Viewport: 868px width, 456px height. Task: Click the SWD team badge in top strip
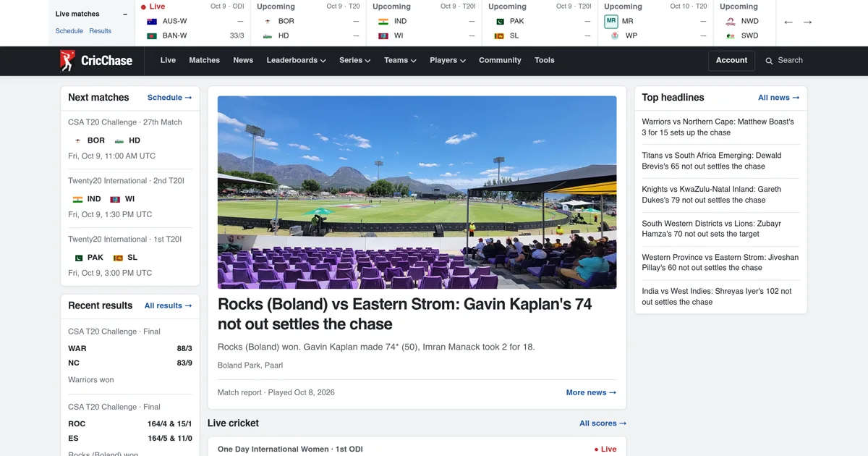click(x=731, y=35)
